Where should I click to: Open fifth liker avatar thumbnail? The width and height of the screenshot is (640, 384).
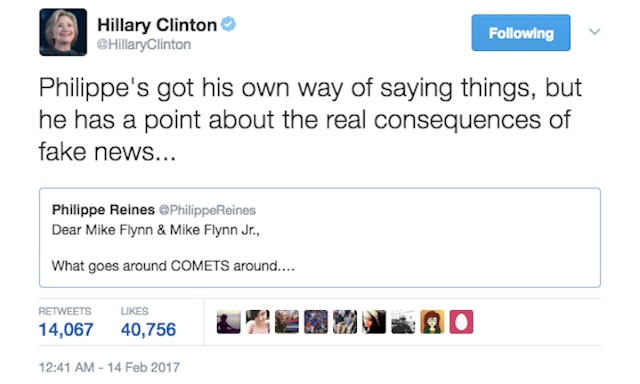pyautogui.click(x=345, y=322)
